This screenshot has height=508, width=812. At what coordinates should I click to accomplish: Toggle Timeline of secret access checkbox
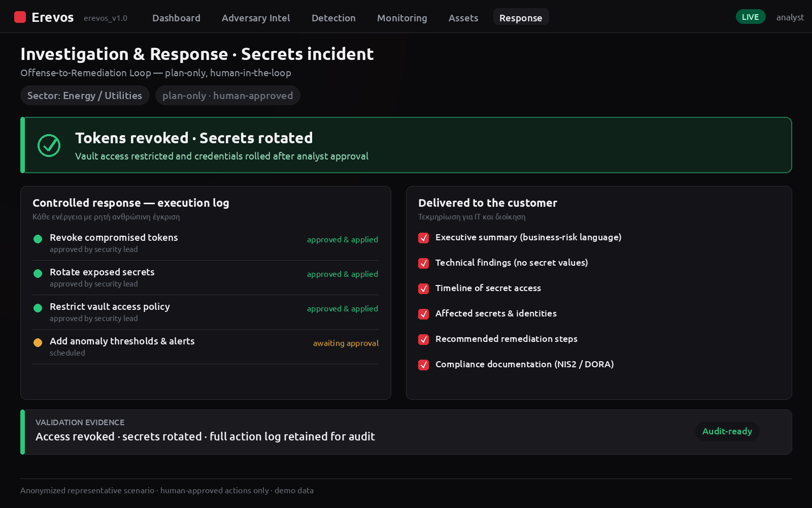click(x=423, y=289)
